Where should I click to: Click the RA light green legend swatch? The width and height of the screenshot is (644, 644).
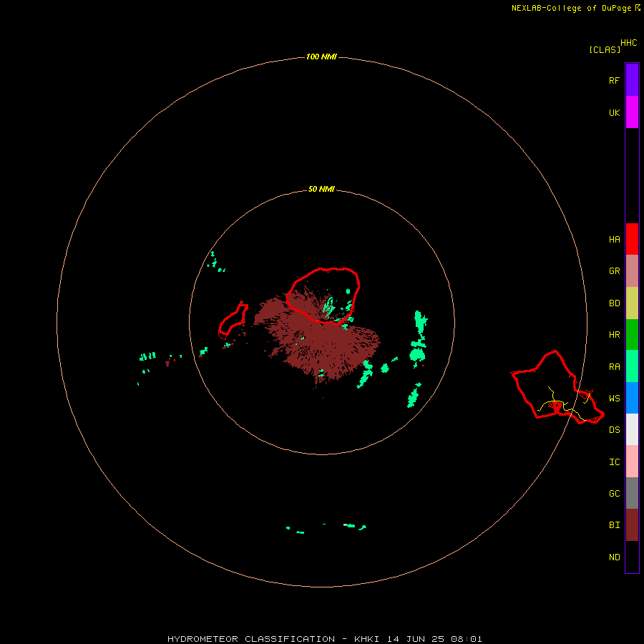coord(632,366)
